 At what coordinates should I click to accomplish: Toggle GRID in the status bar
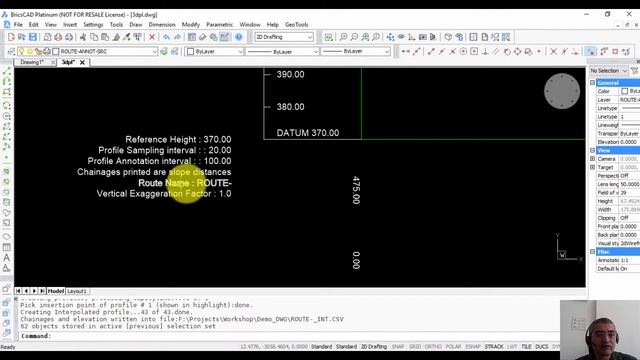pos(415,347)
